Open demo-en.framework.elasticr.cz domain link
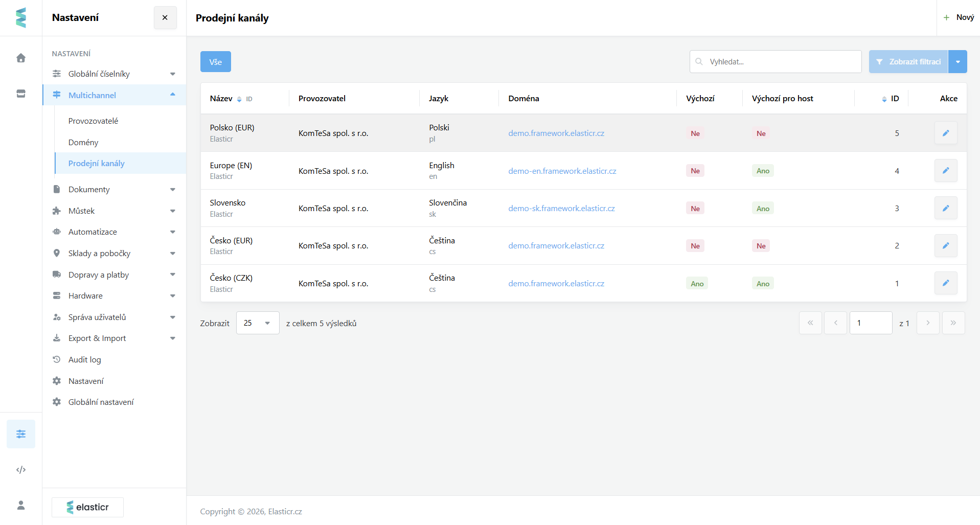Screen dimensions: 980x525 562,171
